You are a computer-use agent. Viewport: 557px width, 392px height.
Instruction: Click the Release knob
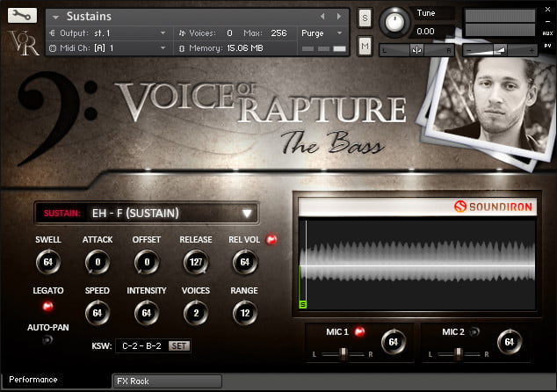tap(196, 262)
